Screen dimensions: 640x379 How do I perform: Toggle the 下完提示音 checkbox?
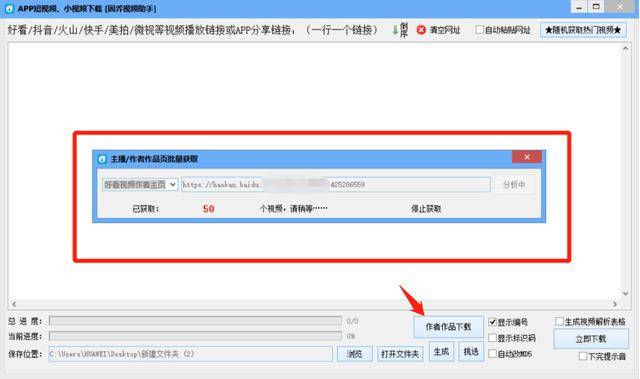click(x=583, y=356)
